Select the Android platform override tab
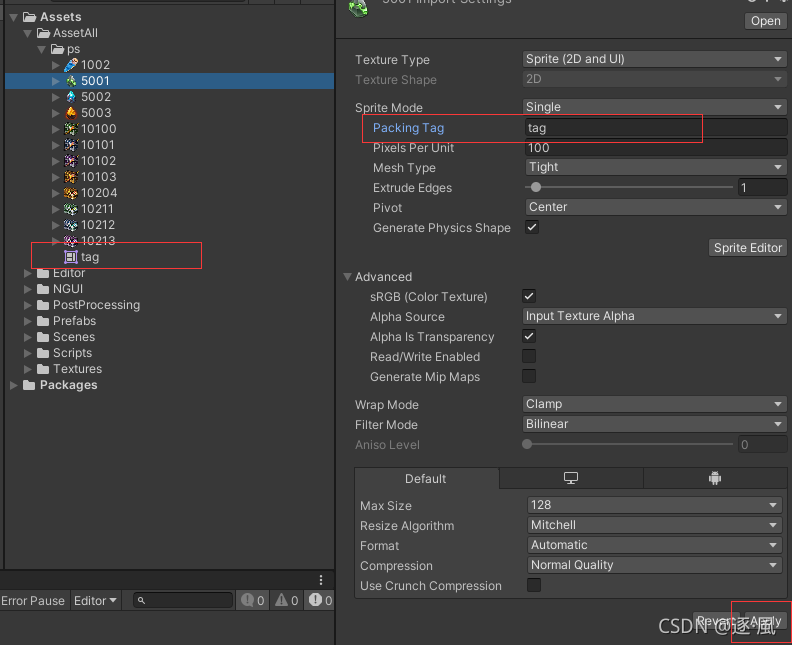The height and width of the screenshot is (645, 792). point(715,478)
